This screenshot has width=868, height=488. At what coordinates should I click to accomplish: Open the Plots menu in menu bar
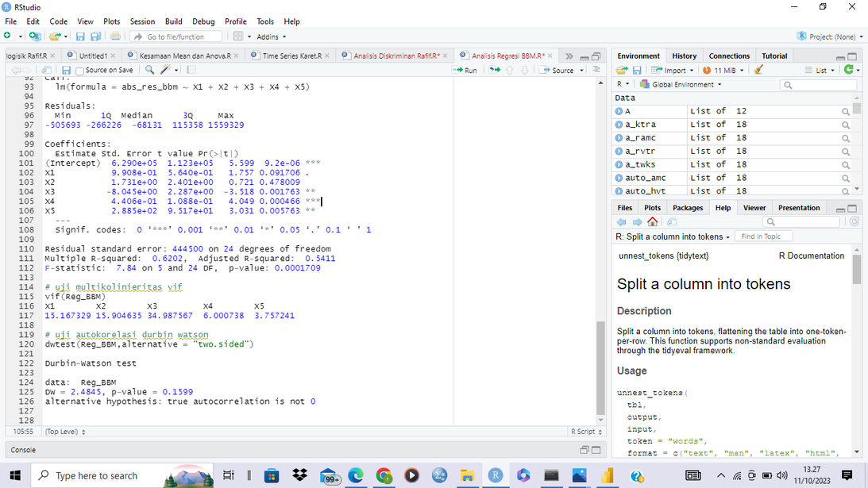(x=111, y=21)
